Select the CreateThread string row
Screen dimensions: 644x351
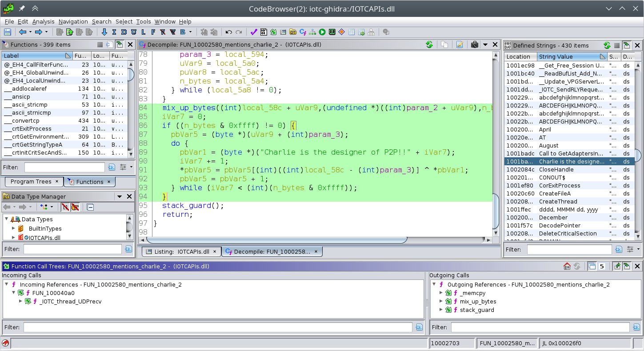(558, 201)
